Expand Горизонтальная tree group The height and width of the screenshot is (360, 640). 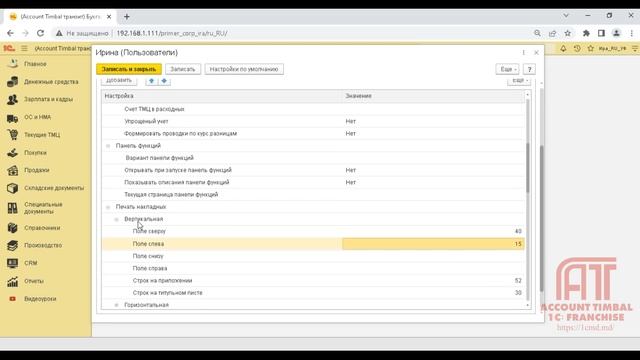(116, 305)
